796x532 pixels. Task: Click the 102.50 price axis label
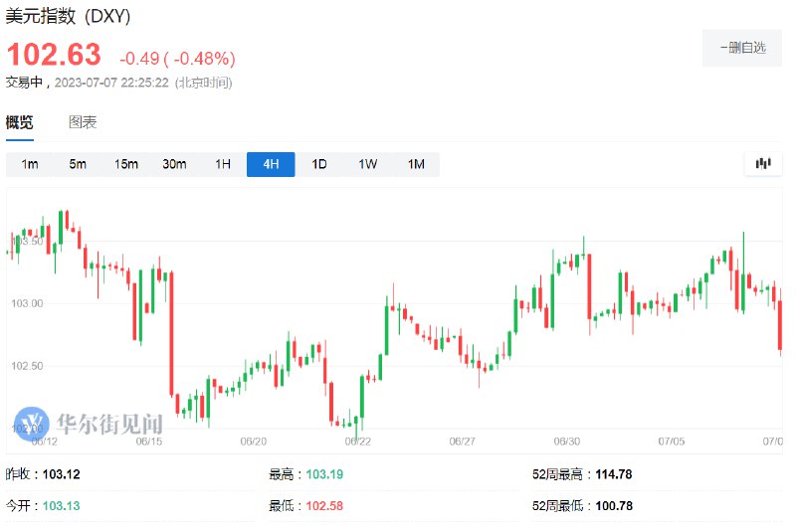(x=27, y=366)
